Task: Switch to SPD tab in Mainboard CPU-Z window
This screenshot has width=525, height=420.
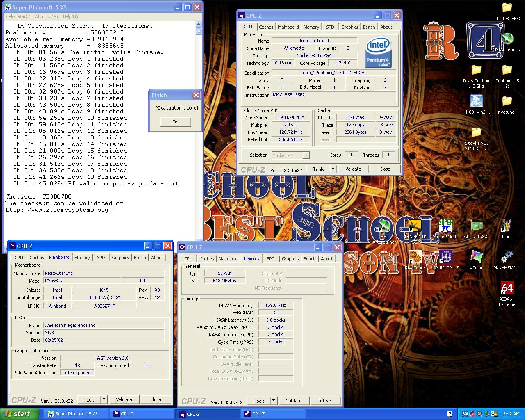Action: tap(101, 258)
